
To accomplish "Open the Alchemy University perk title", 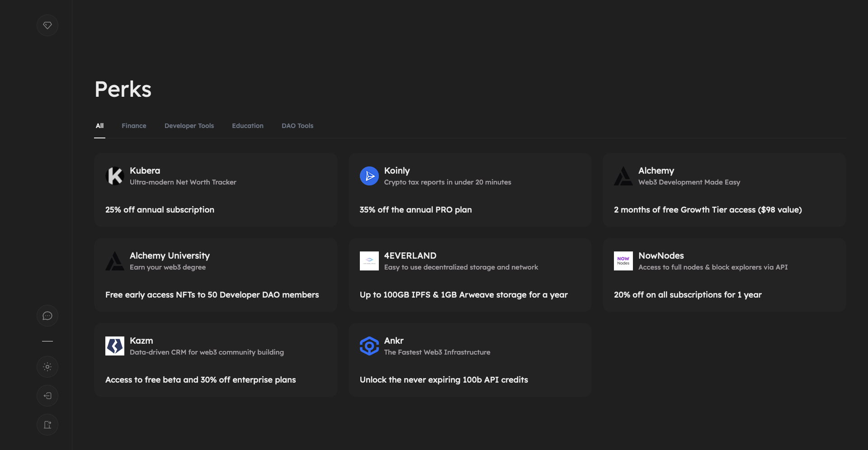I will pyautogui.click(x=170, y=256).
